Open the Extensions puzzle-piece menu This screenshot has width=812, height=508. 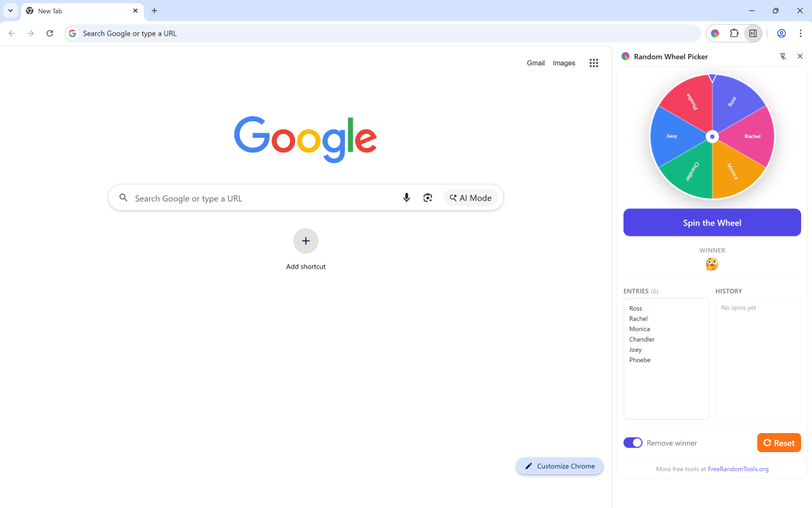(734, 34)
